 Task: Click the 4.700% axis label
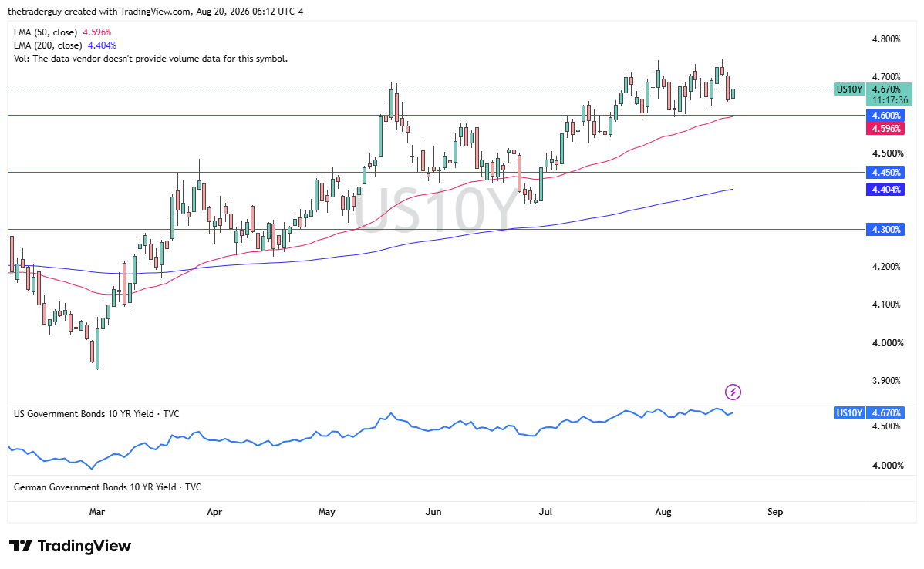coord(886,77)
